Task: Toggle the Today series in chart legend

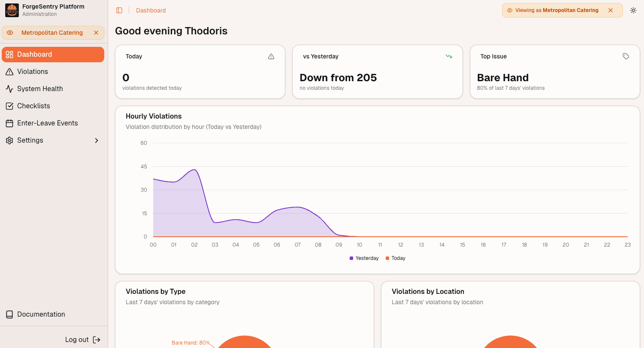Action: pyautogui.click(x=396, y=258)
